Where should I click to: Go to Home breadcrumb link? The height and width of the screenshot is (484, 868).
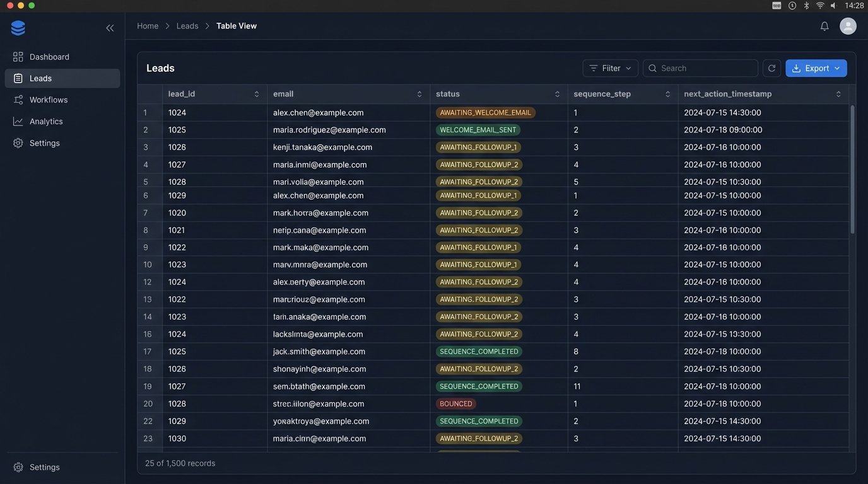[x=148, y=26]
